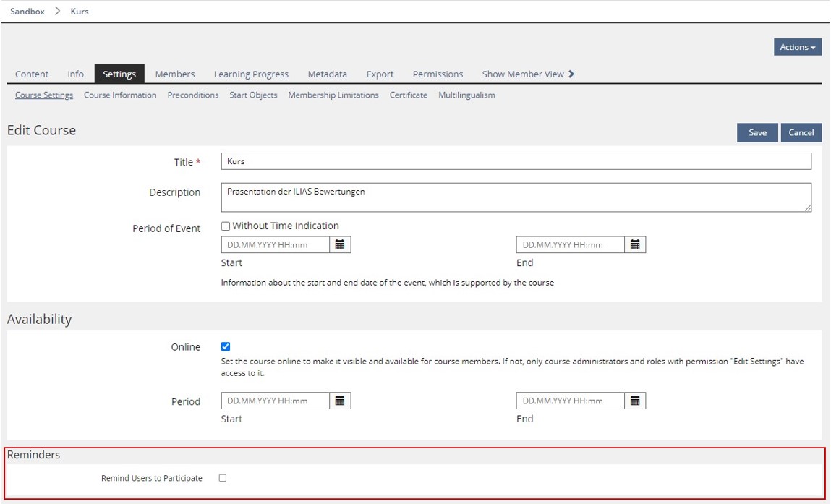
Task: Enable Remind Users to Participate checkbox
Action: click(223, 478)
